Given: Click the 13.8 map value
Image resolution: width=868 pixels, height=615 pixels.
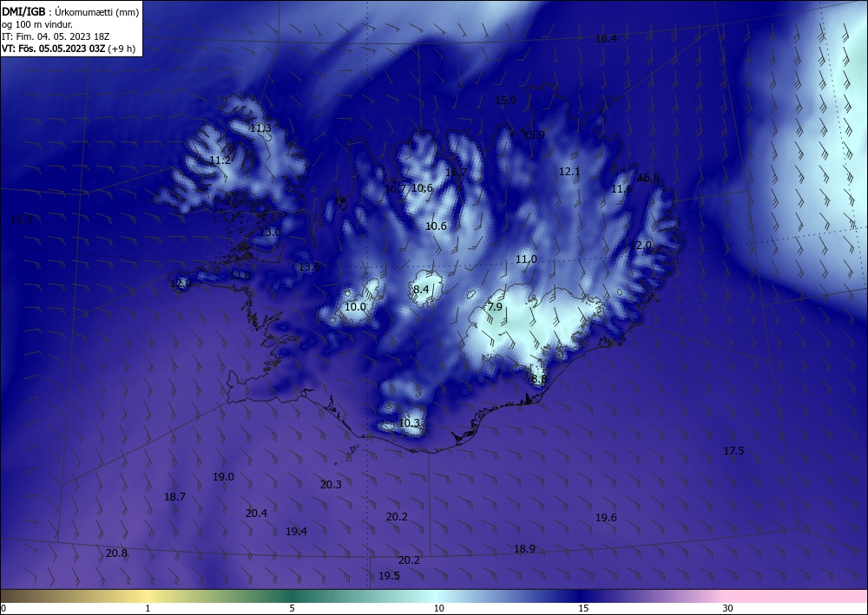Looking at the screenshot, I should coord(240,275).
